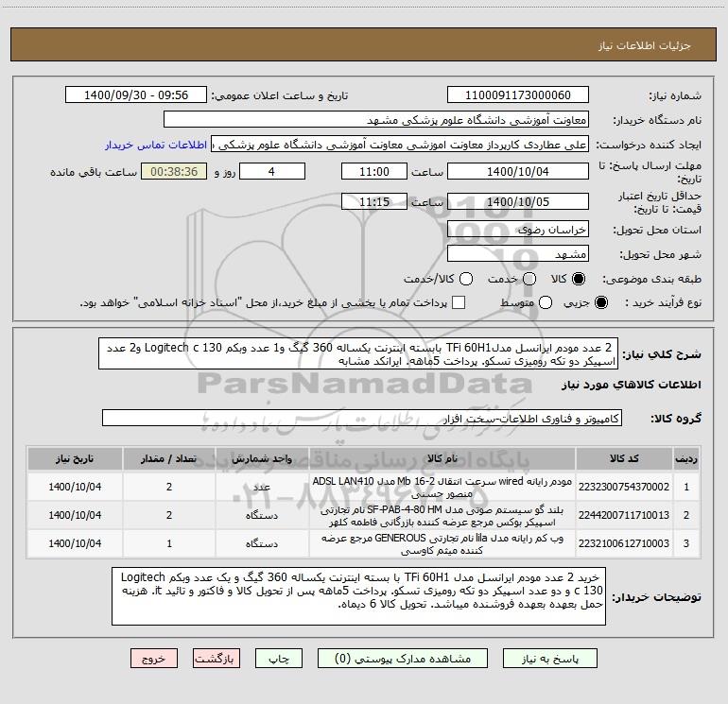This screenshot has height=704, width=728.
Task: Click the واحد شمارش column header
Action: (262, 458)
